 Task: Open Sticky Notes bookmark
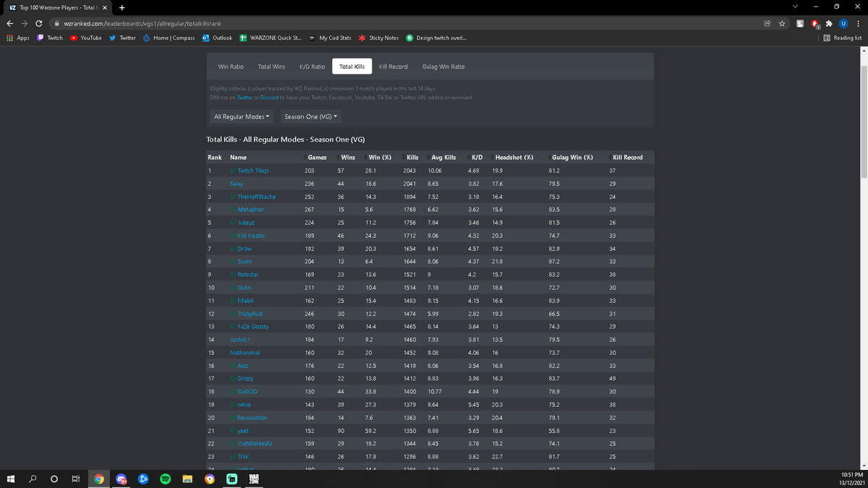(378, 38)
